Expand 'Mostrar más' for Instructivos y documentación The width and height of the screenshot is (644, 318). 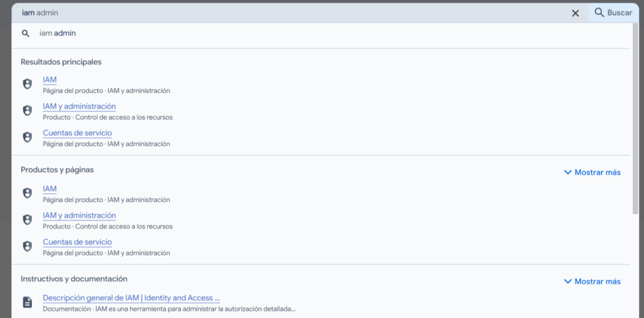(x=592, y=281)
